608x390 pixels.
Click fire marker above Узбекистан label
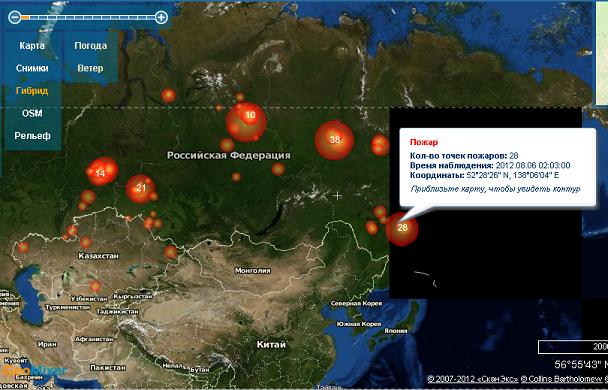click(95, 286)
